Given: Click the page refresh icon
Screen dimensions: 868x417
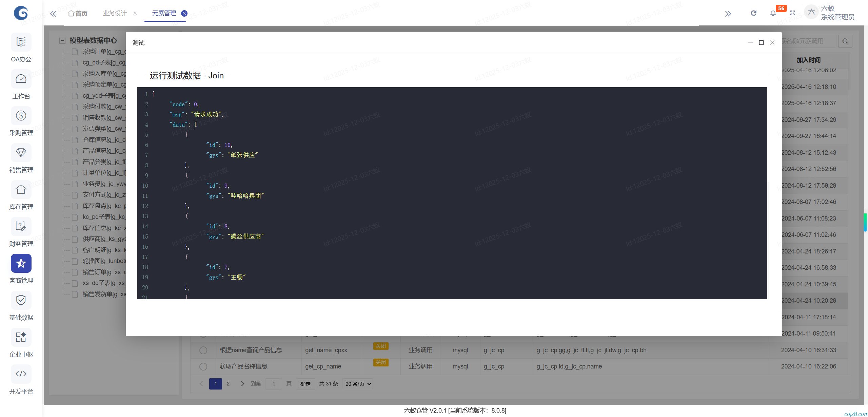Looking at the screenshot, I should tap(753, 13).
